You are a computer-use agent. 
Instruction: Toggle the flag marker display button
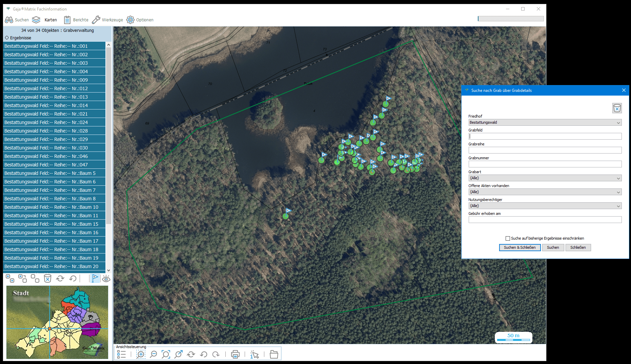[x=95, y=279]
